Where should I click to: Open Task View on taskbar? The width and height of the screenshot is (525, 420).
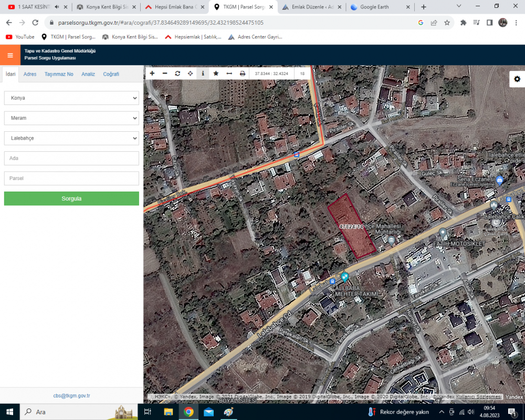coord(148,412)
